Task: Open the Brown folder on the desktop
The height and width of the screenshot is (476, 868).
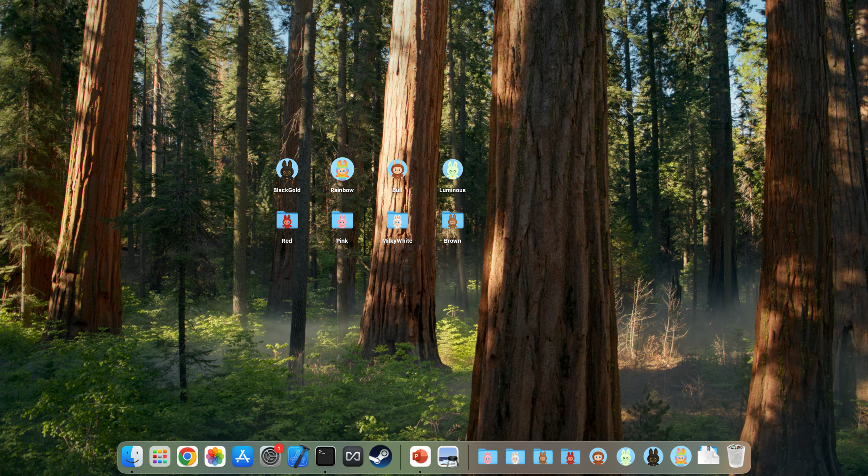Action: 452,221
